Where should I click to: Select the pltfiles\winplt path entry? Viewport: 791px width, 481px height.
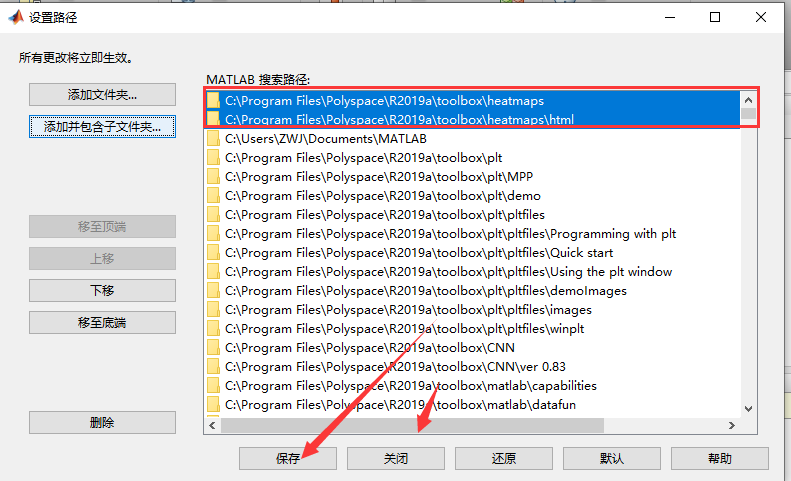point(472,329)
